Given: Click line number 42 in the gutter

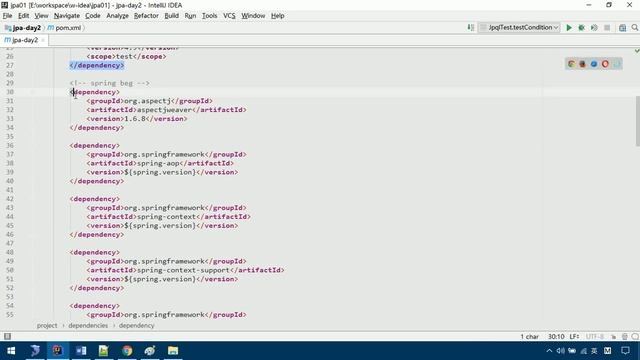Looking at the screenshot, I should 10,199.
